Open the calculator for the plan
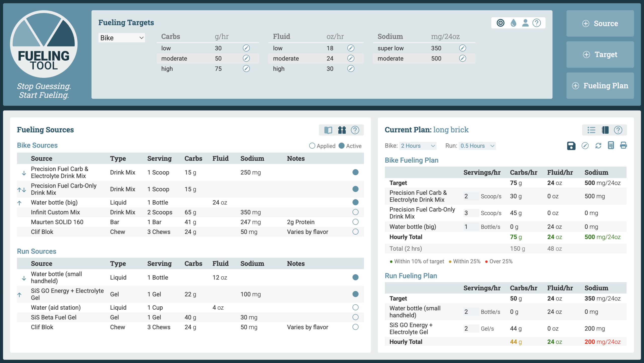644x363 pixels. point(611,145)
